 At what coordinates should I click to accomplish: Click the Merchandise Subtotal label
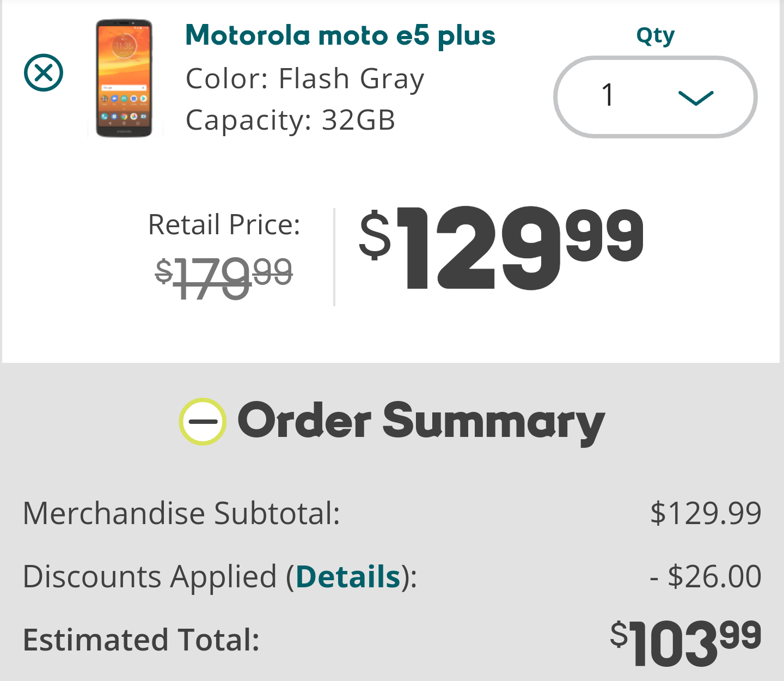181,513
